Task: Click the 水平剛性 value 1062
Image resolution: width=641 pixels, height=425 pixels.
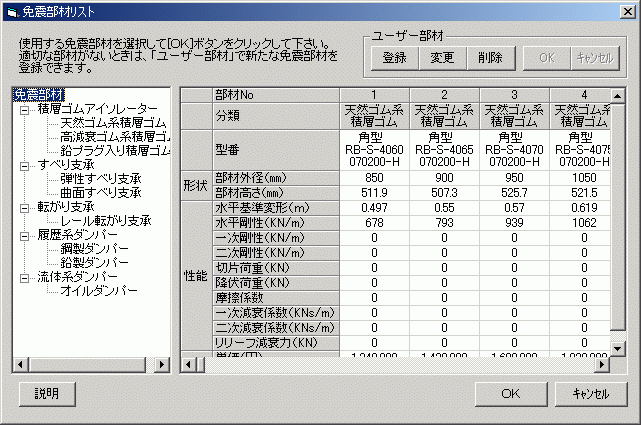Action: (x=580, y=223)
